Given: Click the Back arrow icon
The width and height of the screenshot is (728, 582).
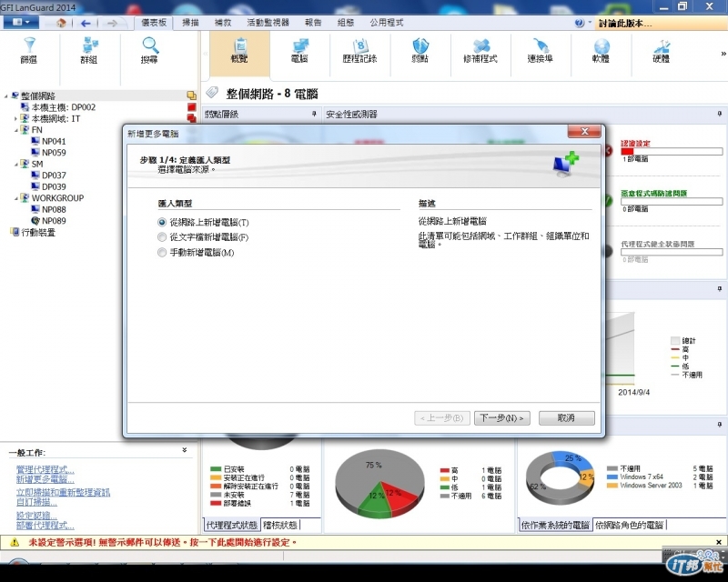Looking at the screenshot, I should tap(86, 23).
